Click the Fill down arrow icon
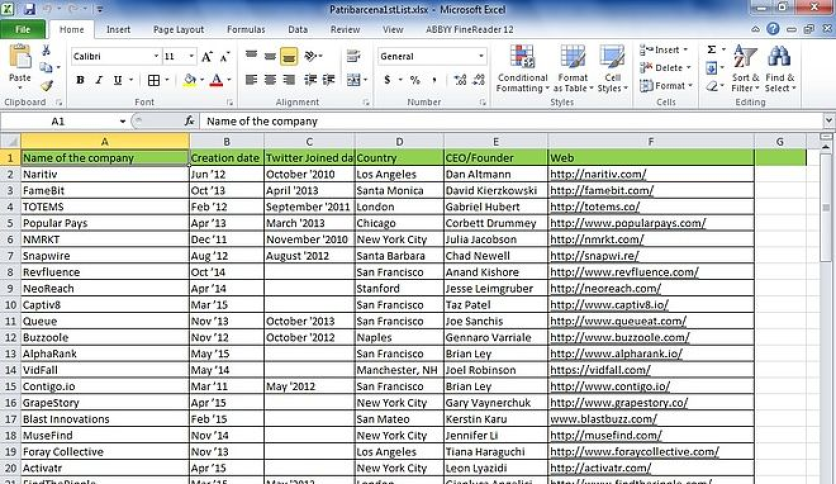This screenshot has width=836, height=484. click(711, 68)
